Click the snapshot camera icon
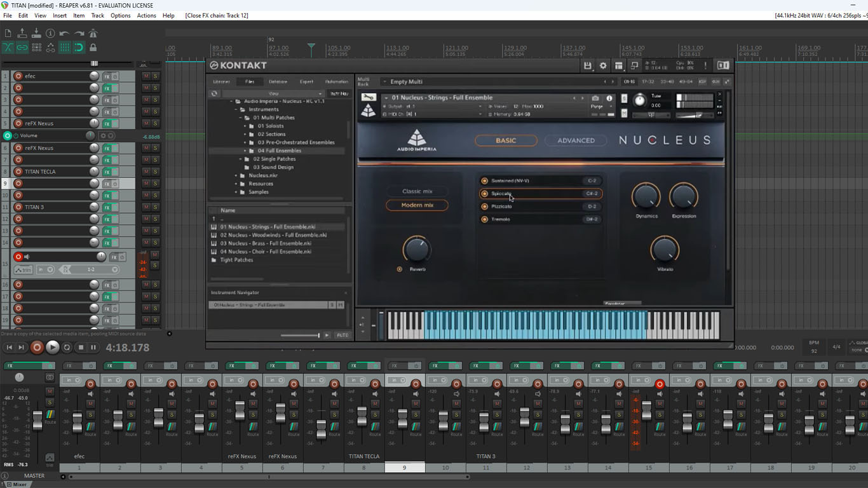The width and height of the screenshot is (868, 488). pos(595,98)
